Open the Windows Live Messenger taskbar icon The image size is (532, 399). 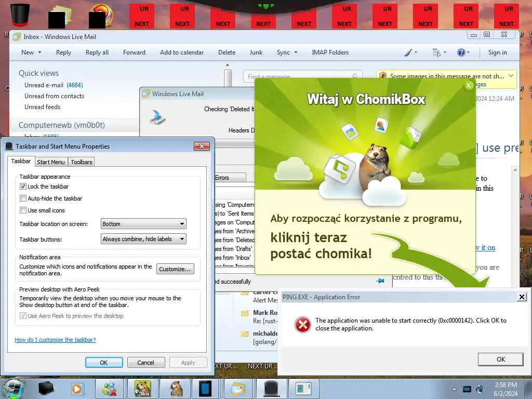click(x=110, y=389)
